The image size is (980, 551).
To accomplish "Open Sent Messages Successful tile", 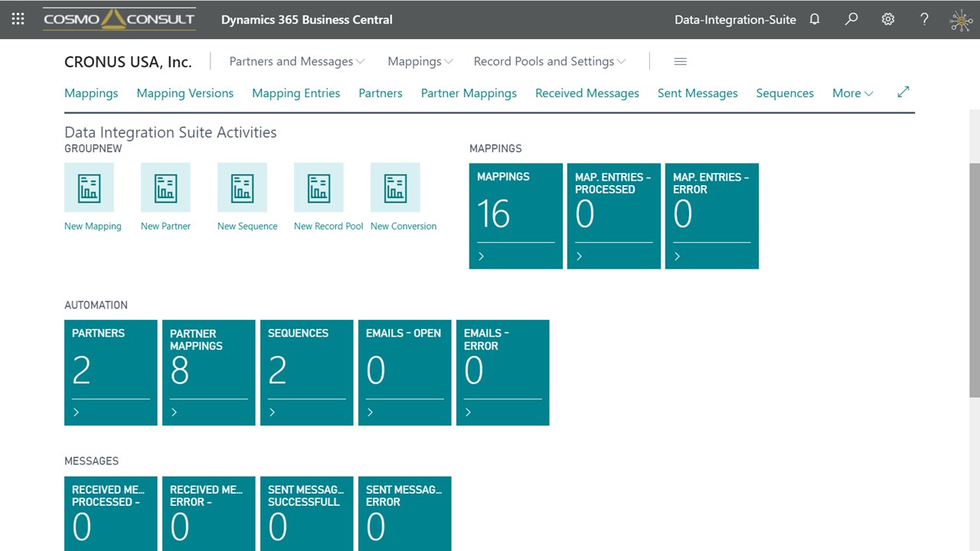I will (x=307, y=514).
